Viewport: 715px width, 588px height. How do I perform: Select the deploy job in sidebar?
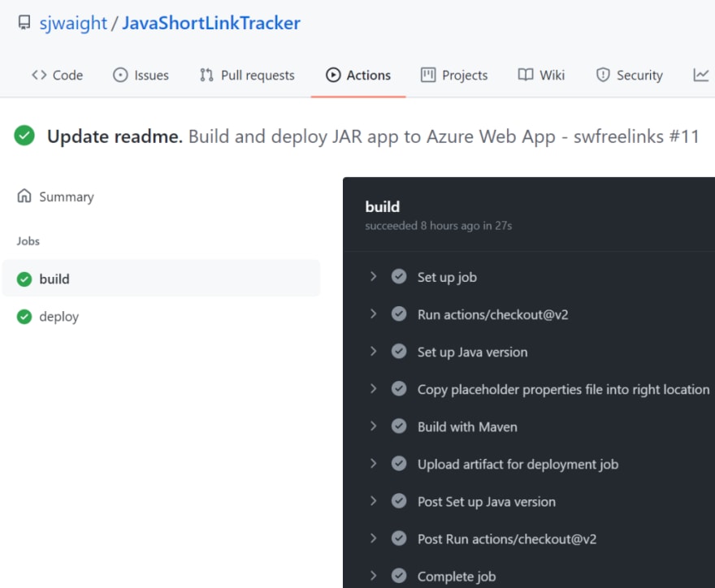162,317
